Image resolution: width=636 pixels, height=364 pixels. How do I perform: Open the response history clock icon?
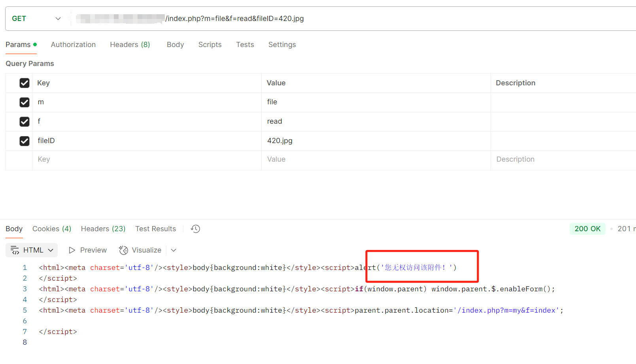pyautogui.click(x=195, y=229)
